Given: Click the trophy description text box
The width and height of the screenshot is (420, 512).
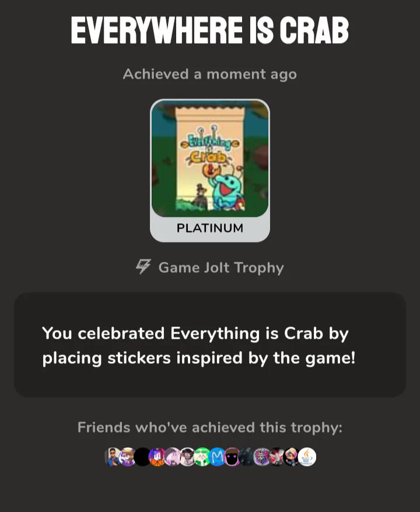Looking at the screenshot, I should click(210, 345).
